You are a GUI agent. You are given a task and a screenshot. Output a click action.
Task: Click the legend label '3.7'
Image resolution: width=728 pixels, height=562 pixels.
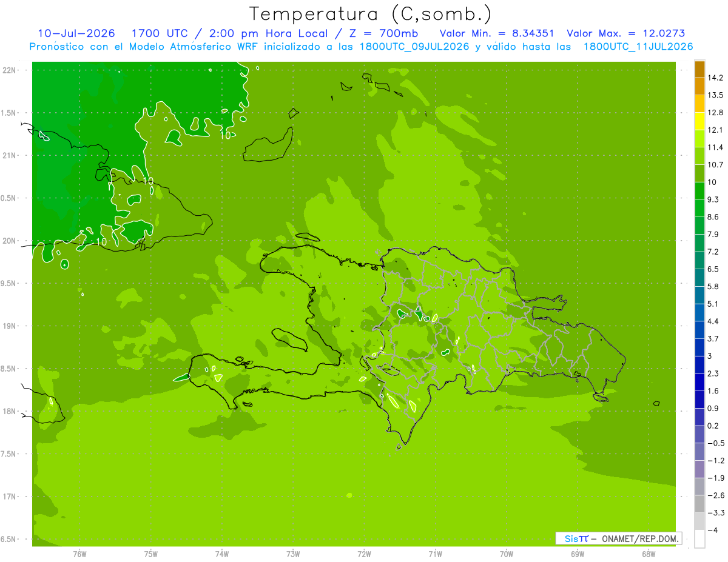(713, 338)
